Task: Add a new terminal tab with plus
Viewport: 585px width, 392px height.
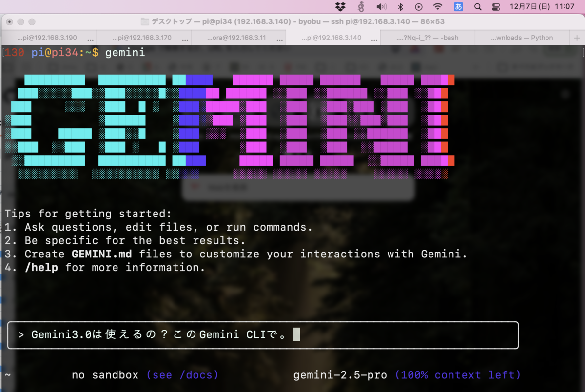Action: coord(577,38)
